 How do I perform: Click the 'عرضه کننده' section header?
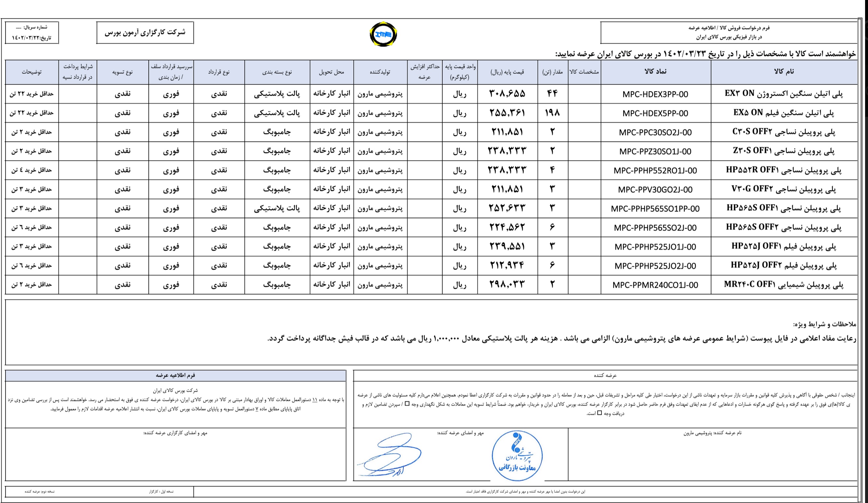[605, 375]
